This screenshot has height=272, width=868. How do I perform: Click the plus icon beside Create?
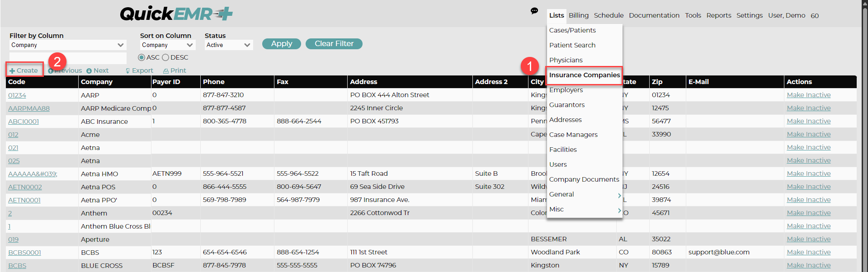coord(12,71)
